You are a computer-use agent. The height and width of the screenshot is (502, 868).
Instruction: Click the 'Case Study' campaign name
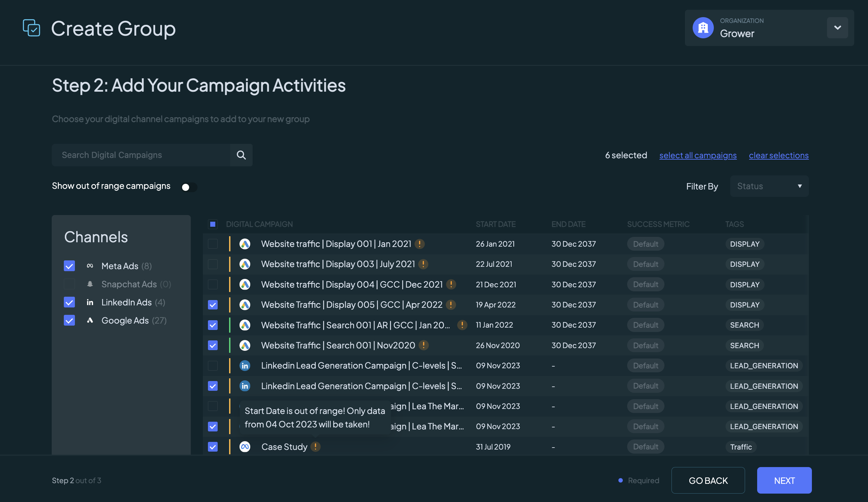[x=284, y=447]
